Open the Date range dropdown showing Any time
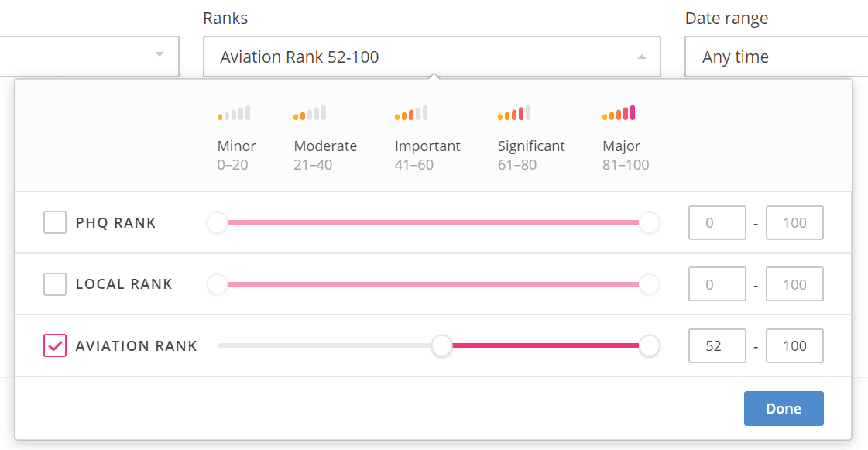The height and width of the screenshot is (450, 868). click(x=776, y=57)
